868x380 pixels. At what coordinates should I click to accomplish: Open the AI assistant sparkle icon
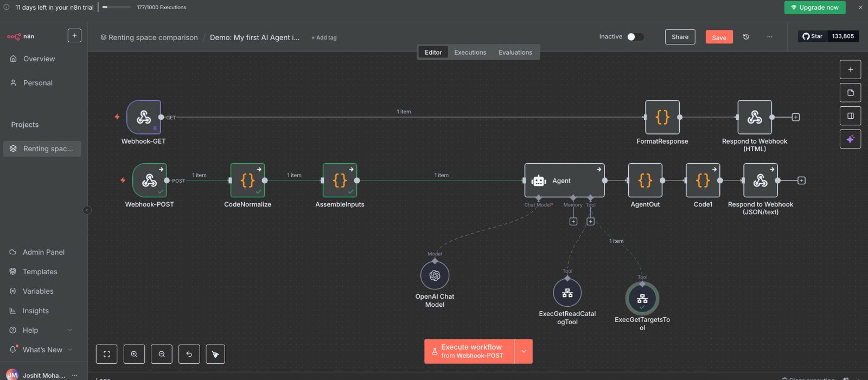coord(850,139)
